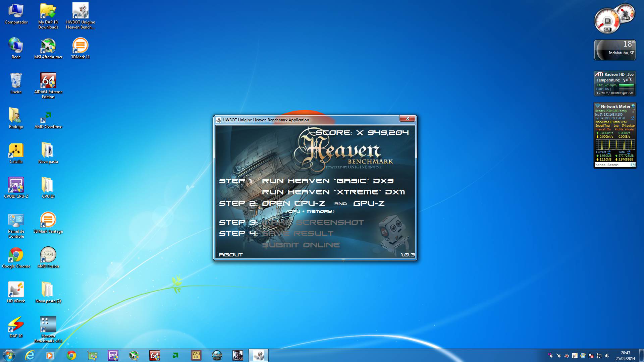
Task: Click Take Screenshot in step 3
Action: tap(313, 223)
